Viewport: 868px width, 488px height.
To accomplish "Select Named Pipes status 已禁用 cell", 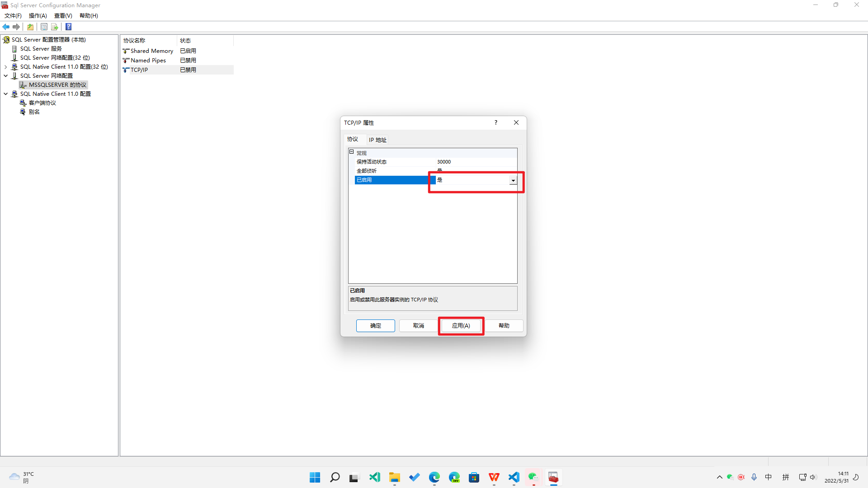I will [x=188, y=61].
